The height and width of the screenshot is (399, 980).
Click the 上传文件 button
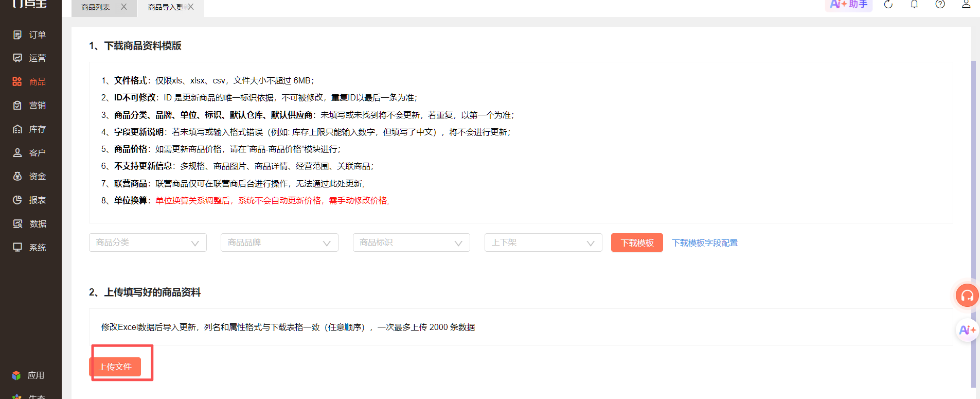click(115, 367)
